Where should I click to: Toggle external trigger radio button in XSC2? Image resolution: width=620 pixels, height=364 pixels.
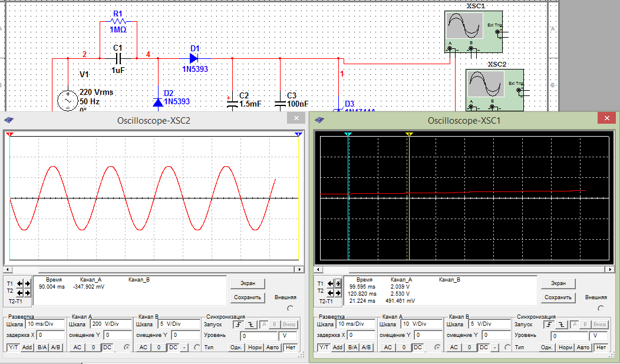(x=291, y=308)
